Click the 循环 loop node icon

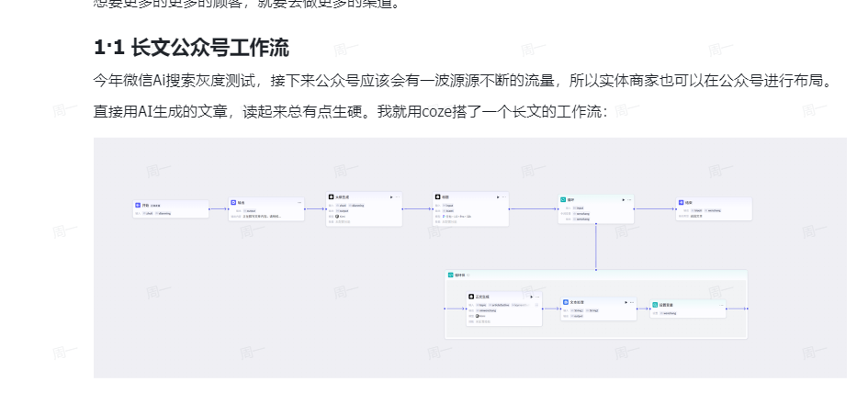[563, 199]
